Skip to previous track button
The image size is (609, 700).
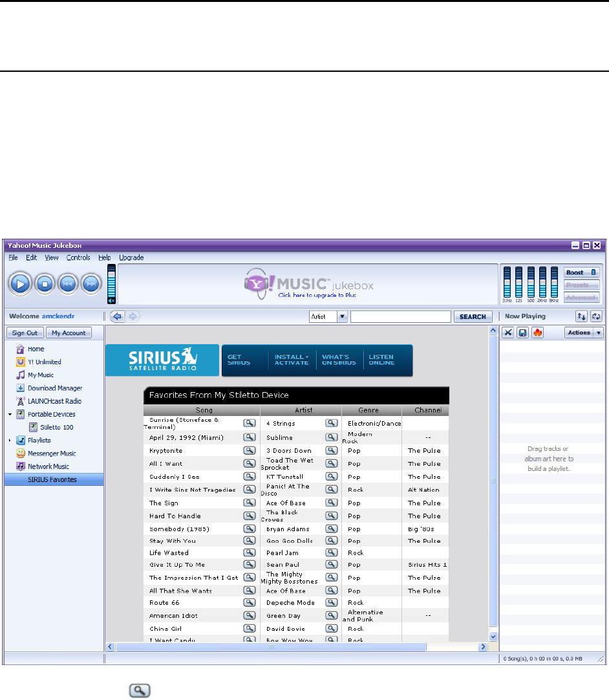pos(68,284)
